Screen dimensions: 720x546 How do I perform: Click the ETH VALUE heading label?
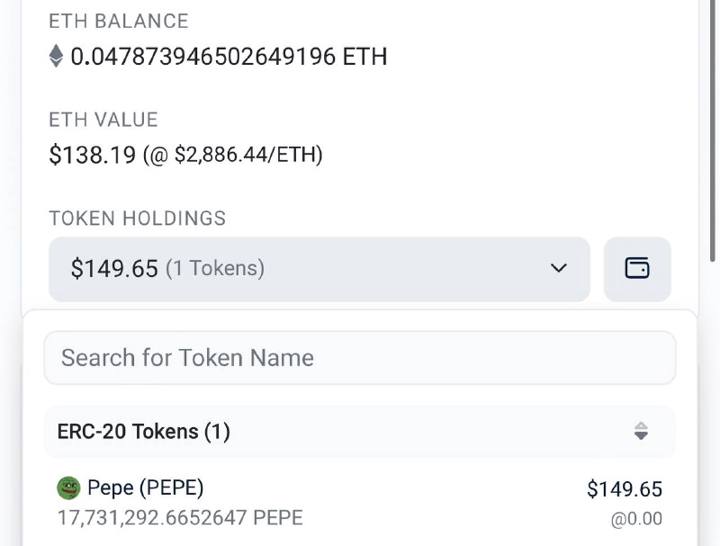[103, 120]
